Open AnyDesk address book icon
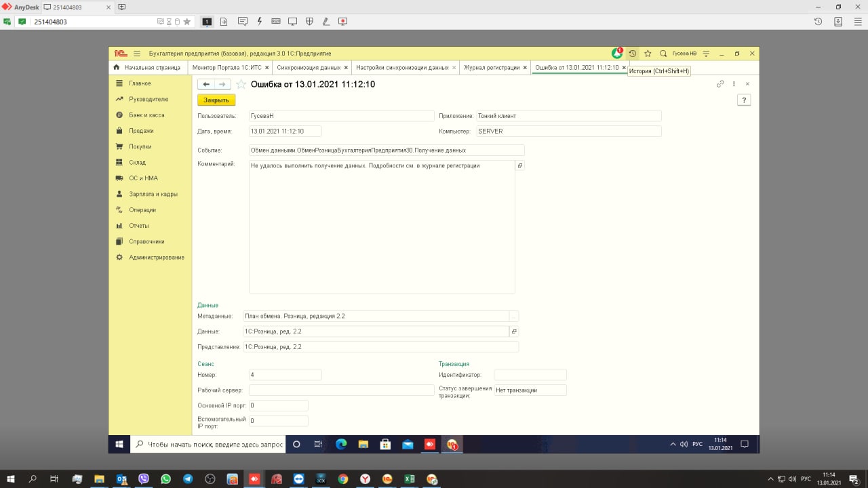 click(838, 22)
